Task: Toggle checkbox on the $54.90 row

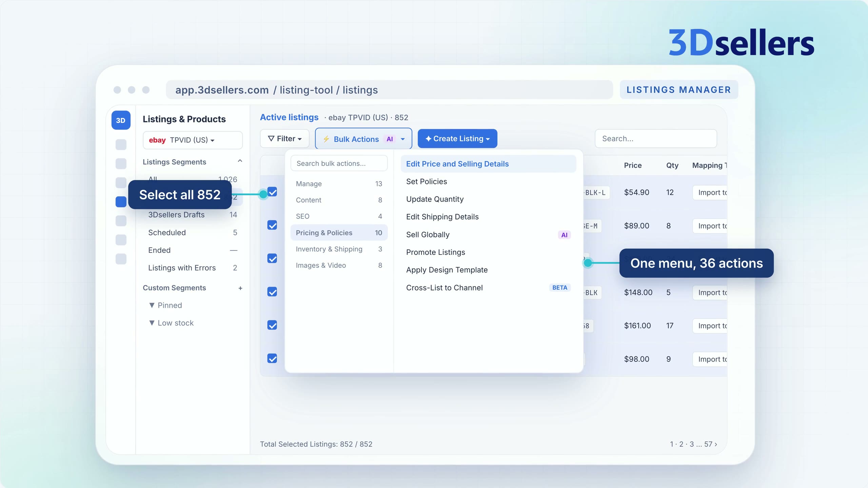Action: tap(272, 192)
